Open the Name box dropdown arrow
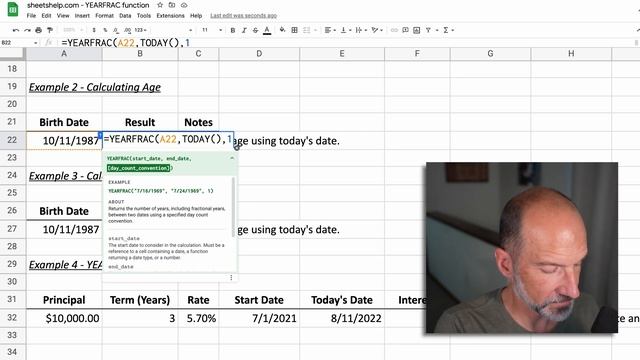The height and width of the screenshot is (360, 640). (36, 42)
